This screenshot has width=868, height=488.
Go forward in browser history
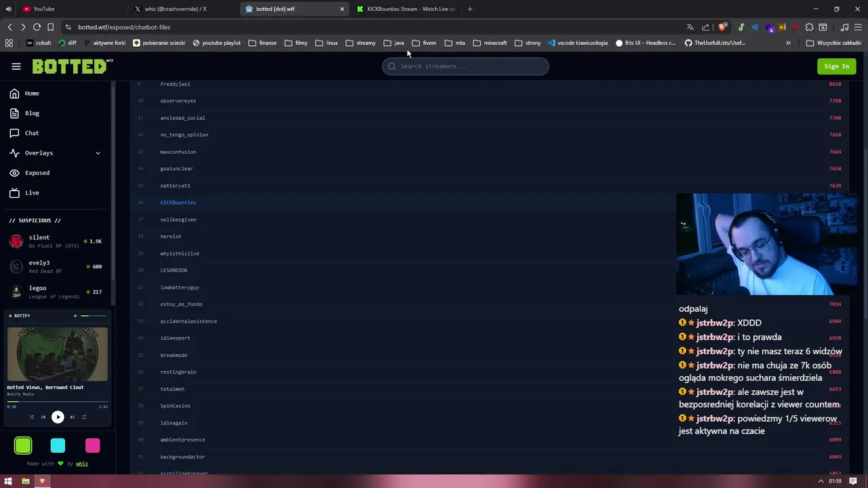click(x=23, y=27)
